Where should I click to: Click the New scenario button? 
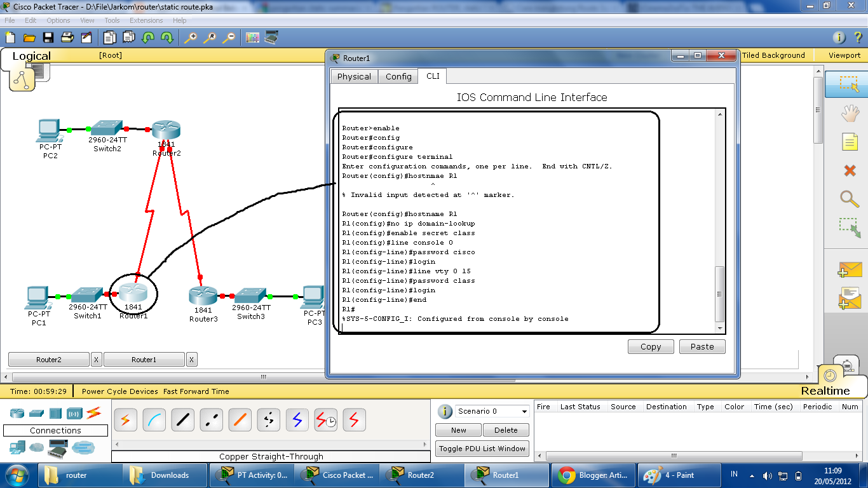point(458,430)
